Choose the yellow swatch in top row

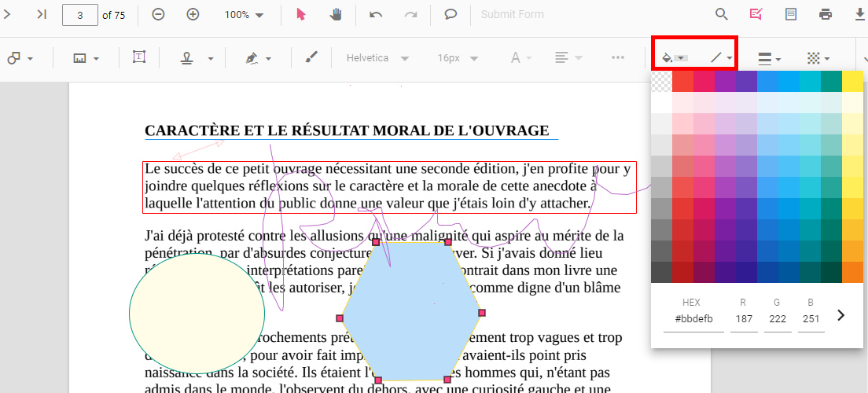point(852,82)
